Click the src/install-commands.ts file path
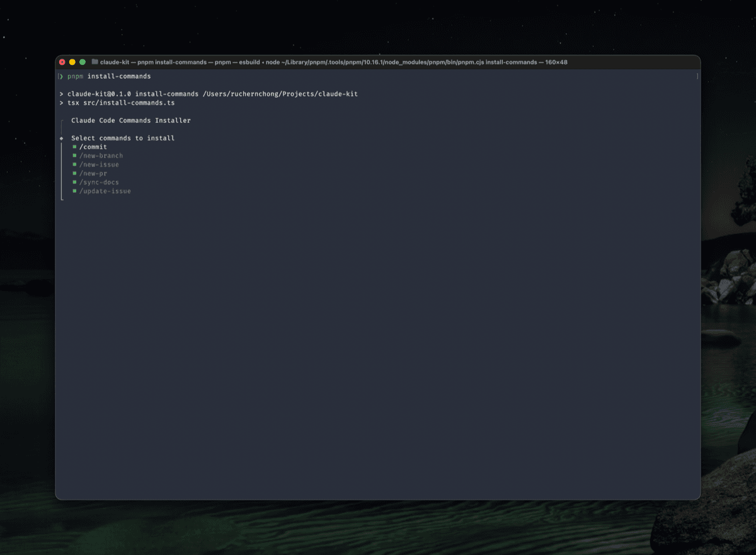Image resolution: width=756 pixels, height=555 pixels. 129,103
